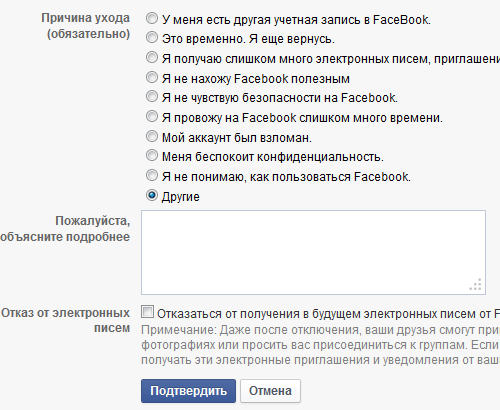The image size is (500, 410).
Task: Click the selected 'Другие' radio button
Action: [152, 195]
